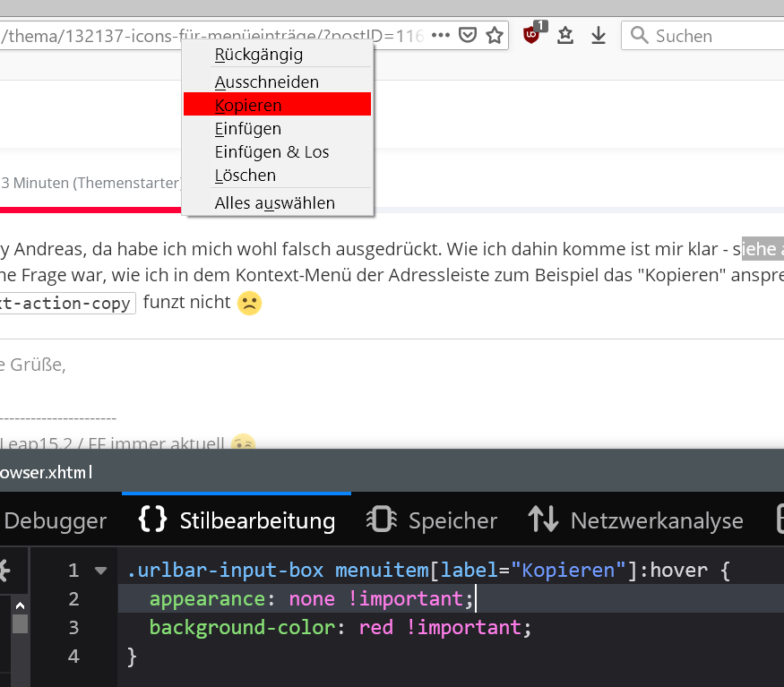Open the page actions three-dots menu

coord(440,36)
